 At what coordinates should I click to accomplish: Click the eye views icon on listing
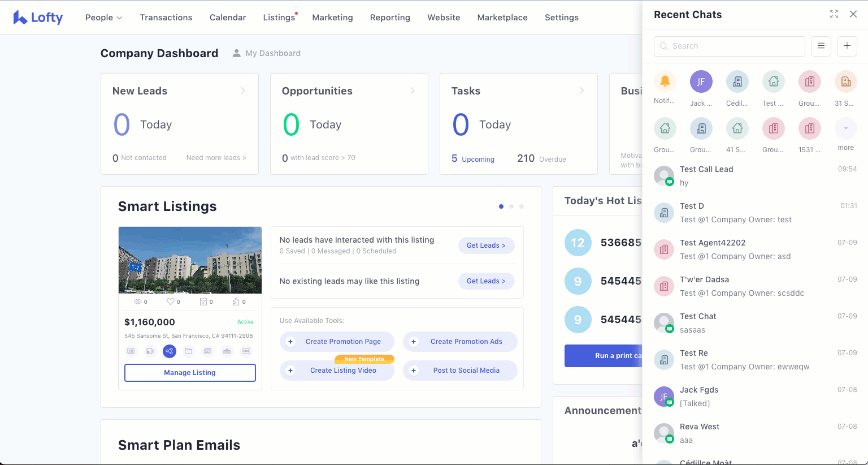point(137,302)
